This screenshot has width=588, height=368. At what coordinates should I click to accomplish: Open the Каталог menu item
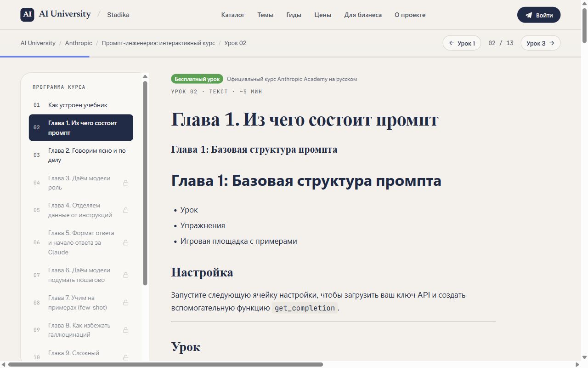point(233,15)
